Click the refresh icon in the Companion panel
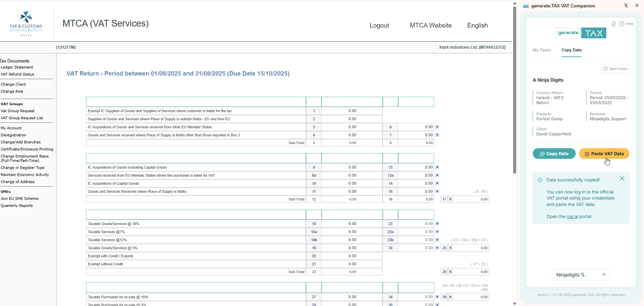The image size is (644, 306). pos(614,24)
